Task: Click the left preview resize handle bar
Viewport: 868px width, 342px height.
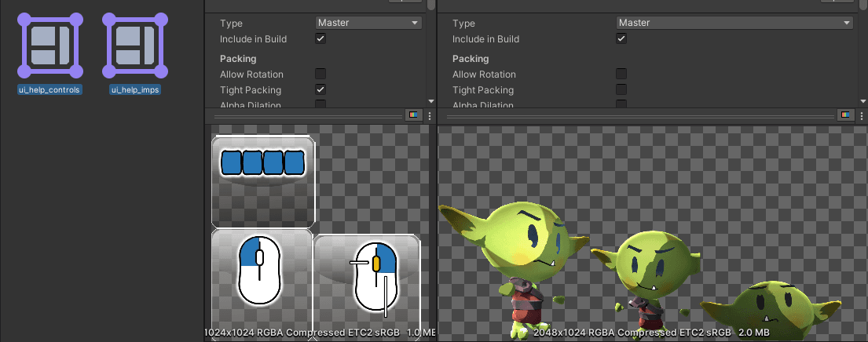Action: click(x=309, y=117)
